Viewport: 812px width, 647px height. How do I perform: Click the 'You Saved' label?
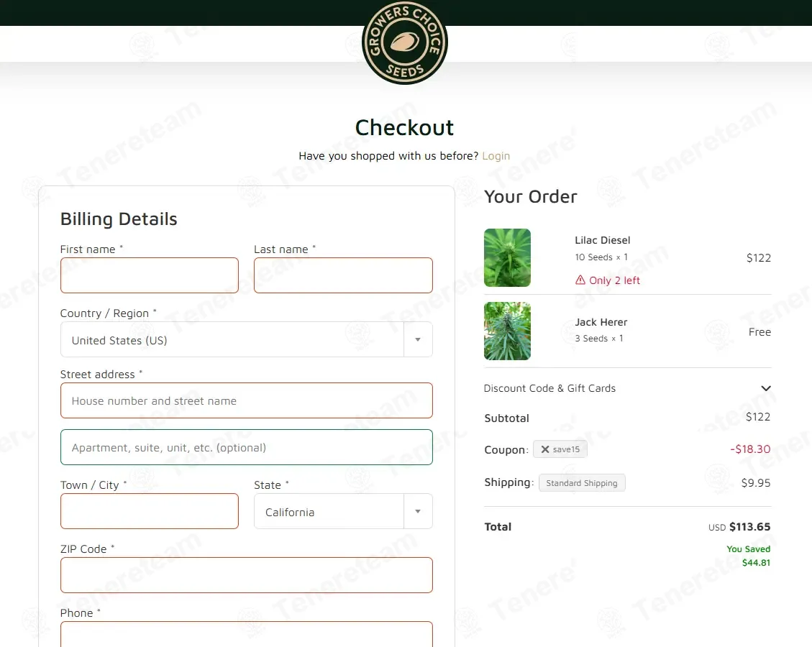tap(748, 549)
